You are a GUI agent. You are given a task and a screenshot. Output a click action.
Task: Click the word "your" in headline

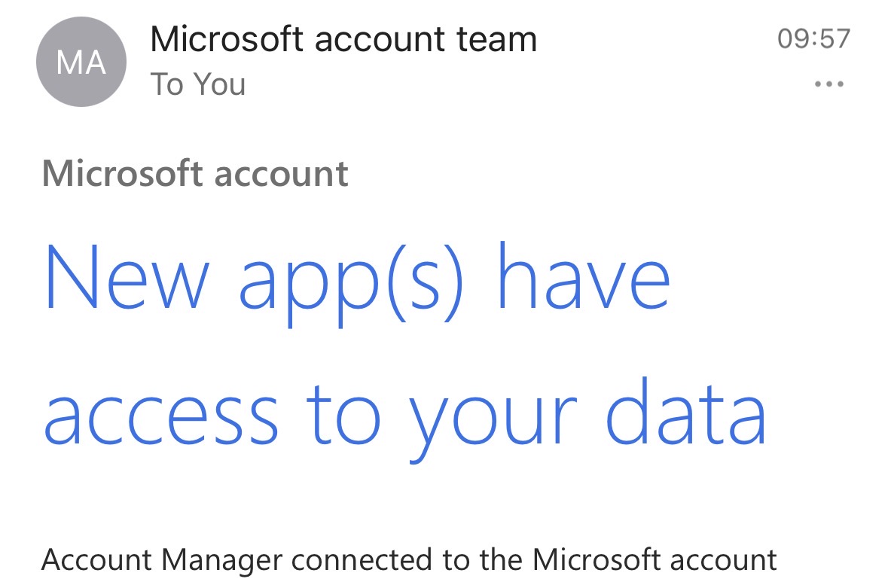(493, 423)
